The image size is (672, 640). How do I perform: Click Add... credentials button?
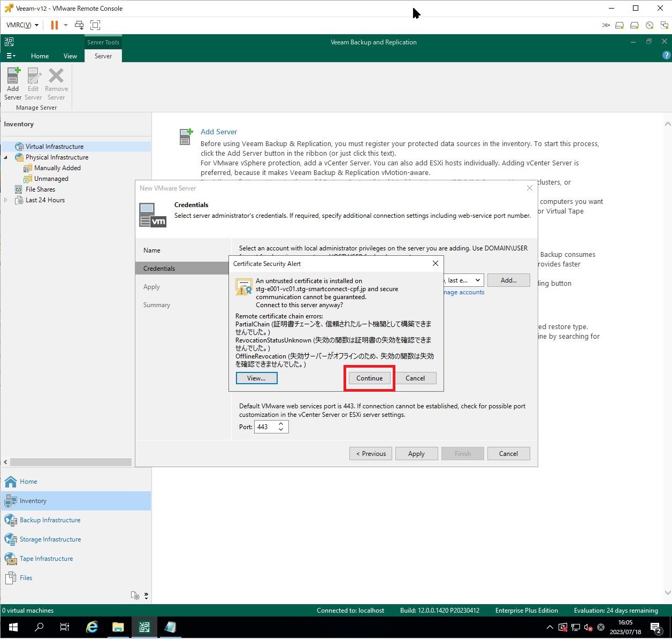(509, 280)
